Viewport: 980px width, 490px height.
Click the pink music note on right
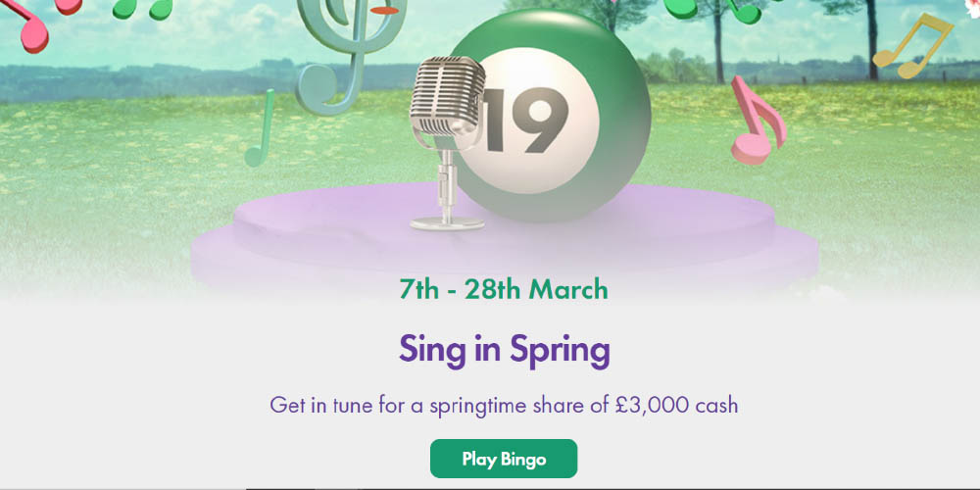click(756, 122)
